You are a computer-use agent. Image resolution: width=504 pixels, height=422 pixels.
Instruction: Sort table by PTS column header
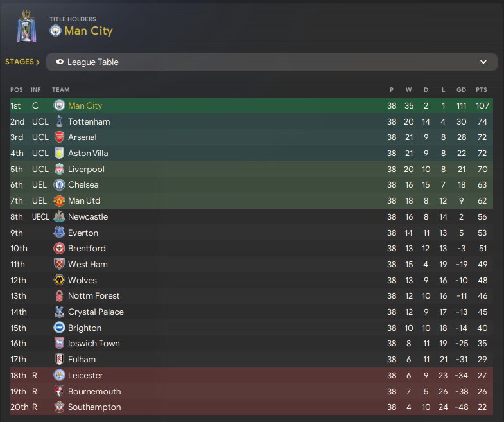pyautogui.click(x=481, y=90)
